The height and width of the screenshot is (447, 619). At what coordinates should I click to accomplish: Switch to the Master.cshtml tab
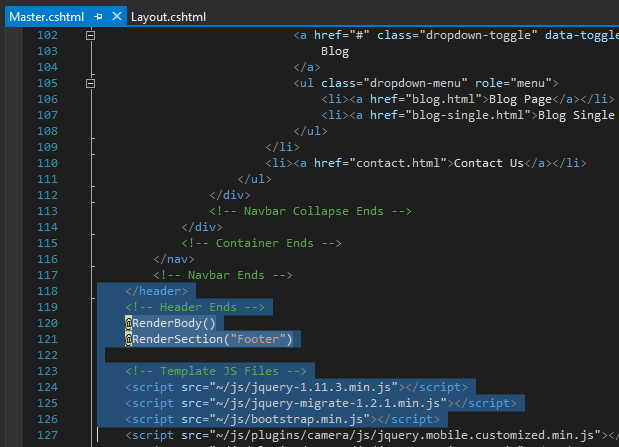click(46, 17)
